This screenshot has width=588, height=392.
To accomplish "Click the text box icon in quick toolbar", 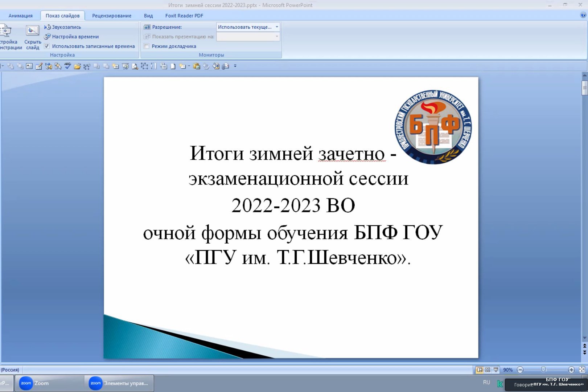I will 29,66.
